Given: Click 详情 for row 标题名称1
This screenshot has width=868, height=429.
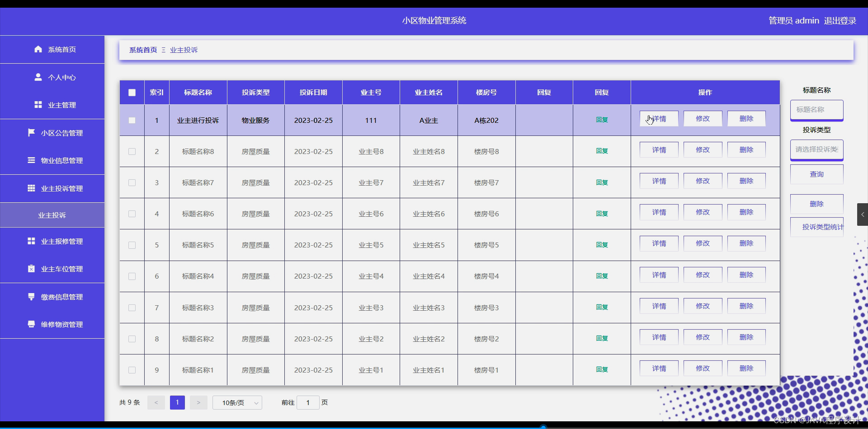Looking at the screenshot, I should pyautogui.click(x=659, y=368).
